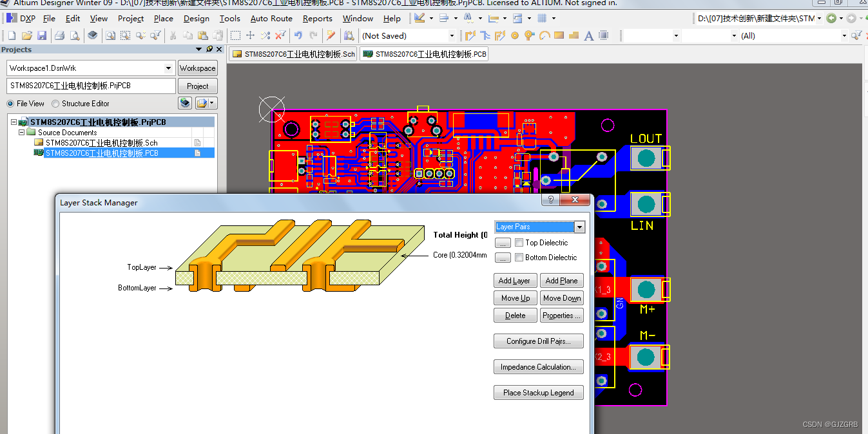The height and width of the screenshot is (434, 868).
Task: Open the Projects panel options arrow
Action: pos(199,49)
